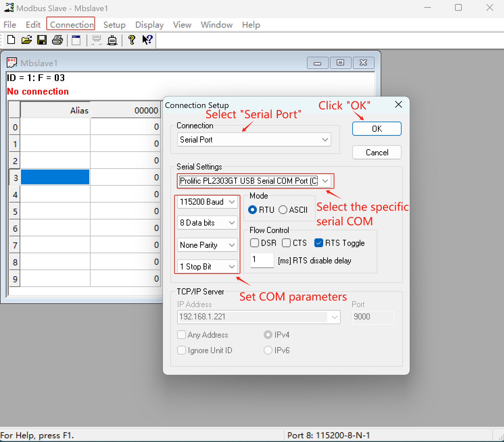Enable the DSR flow control checkbox
The image size is (504, 442).
[x=255, y=243]
